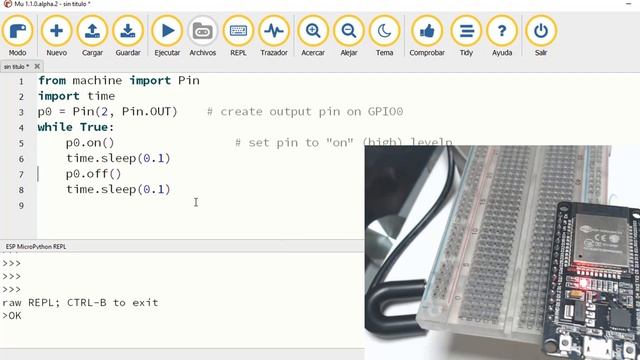This screenshot has height=360, width=640.
Task: Click the 'p0 = Pin(2, Pin.OUT)' code
Action: (108, 111)
